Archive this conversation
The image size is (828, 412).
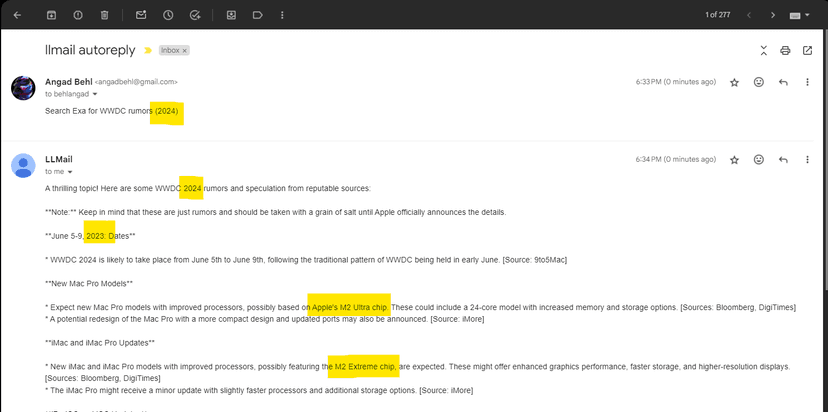click(51, 15)
